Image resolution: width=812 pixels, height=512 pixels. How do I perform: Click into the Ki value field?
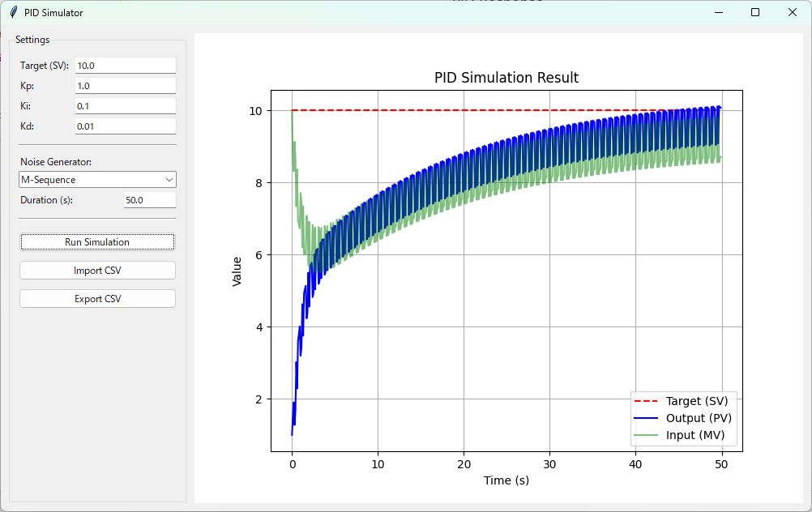[125, 106]
